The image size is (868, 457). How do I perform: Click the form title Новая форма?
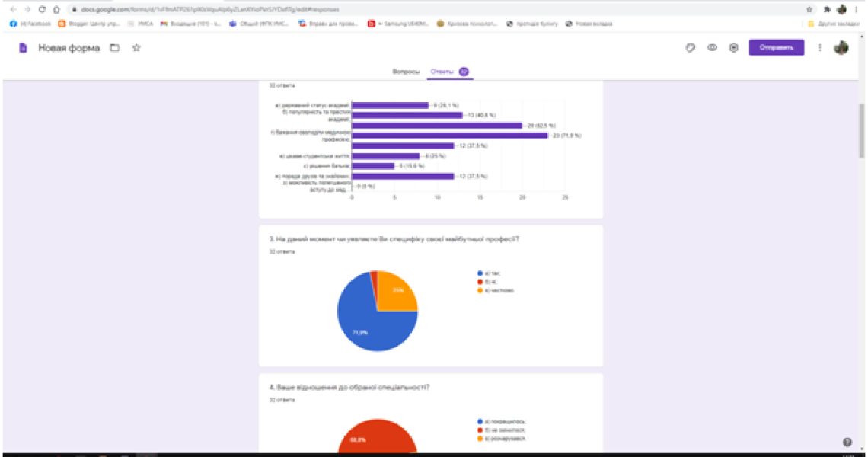click(x=69, y=48)
